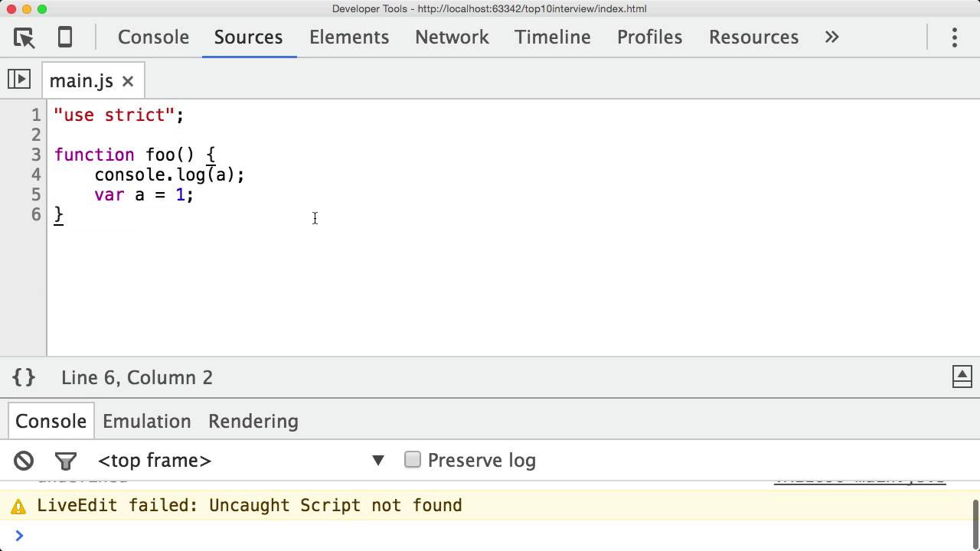Activate the inspect element picker icon
The image size is (980, 551).
pyautogui.click(x=24, y=37)
